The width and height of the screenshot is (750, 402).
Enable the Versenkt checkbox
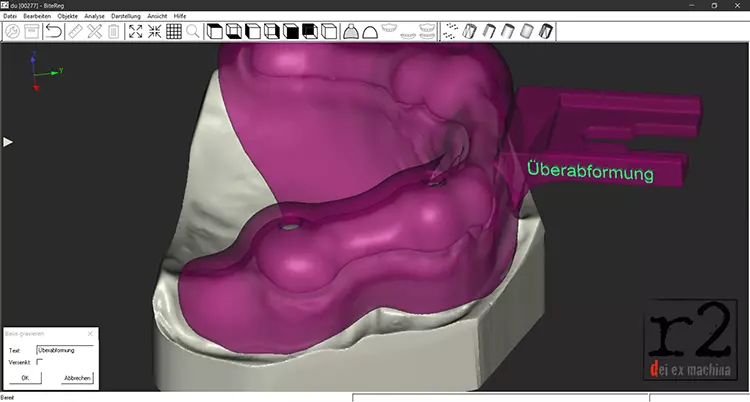(40, 362)
